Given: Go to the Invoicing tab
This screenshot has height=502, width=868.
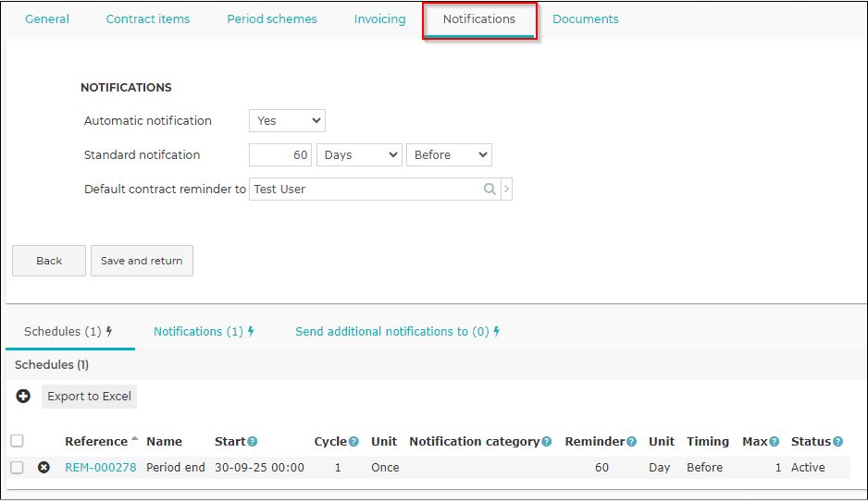Looking at the screenshot, I should [x=379, y=19].
